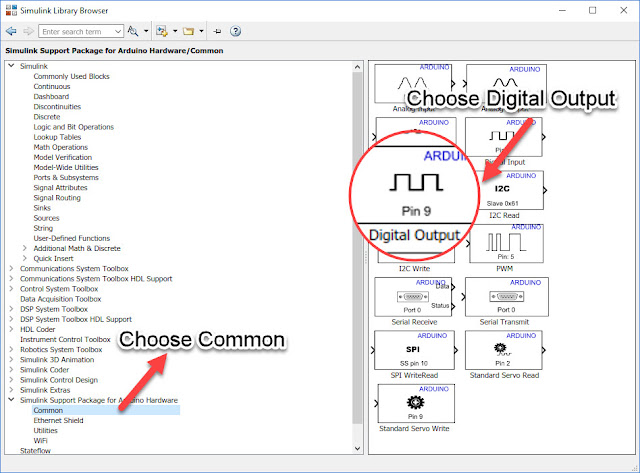The height and width of the screenshot is (473, 640).
Task: Select Discontinuities in the tree
Action: coord(57,107)
